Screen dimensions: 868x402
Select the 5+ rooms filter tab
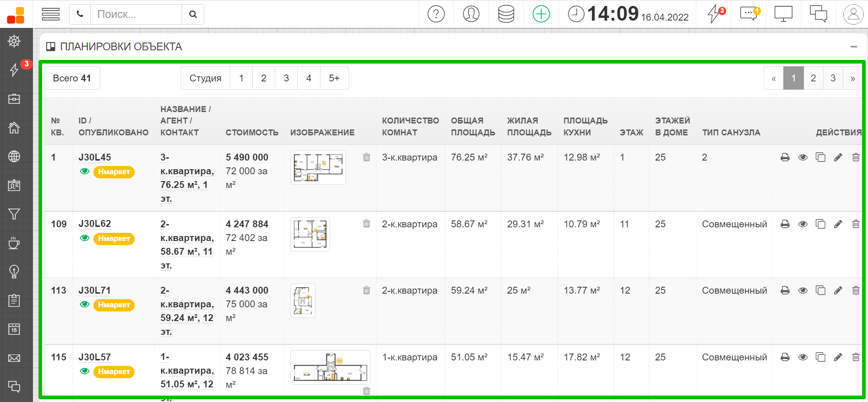[x=334, y=78]
